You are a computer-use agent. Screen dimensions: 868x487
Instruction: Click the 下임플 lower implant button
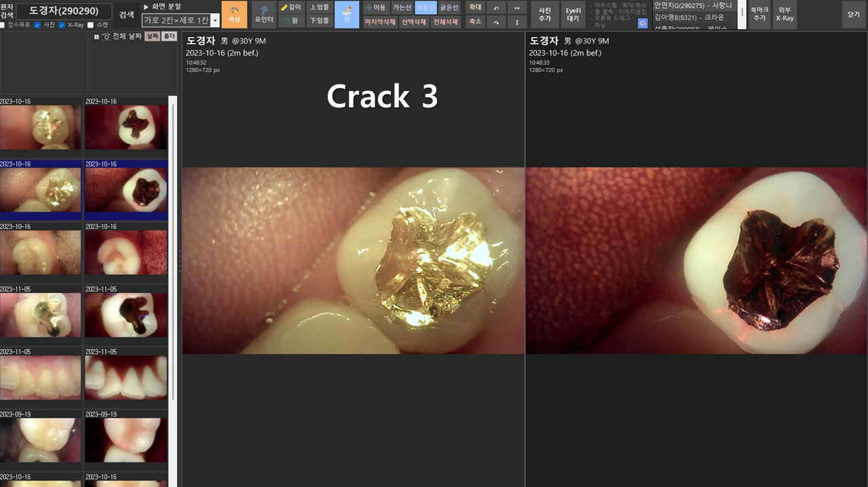[319, 21]
